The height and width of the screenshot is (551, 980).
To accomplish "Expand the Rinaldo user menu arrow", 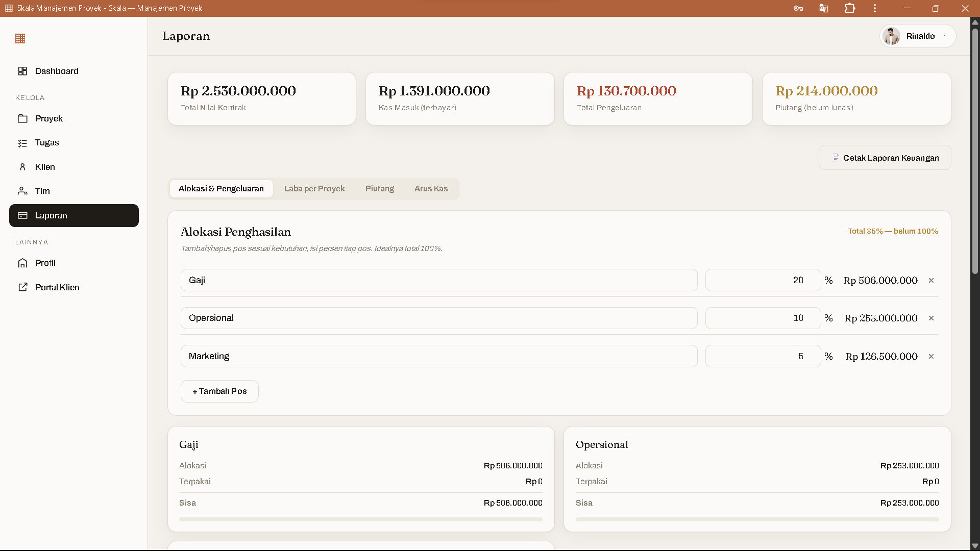I will tap(944, 36).
